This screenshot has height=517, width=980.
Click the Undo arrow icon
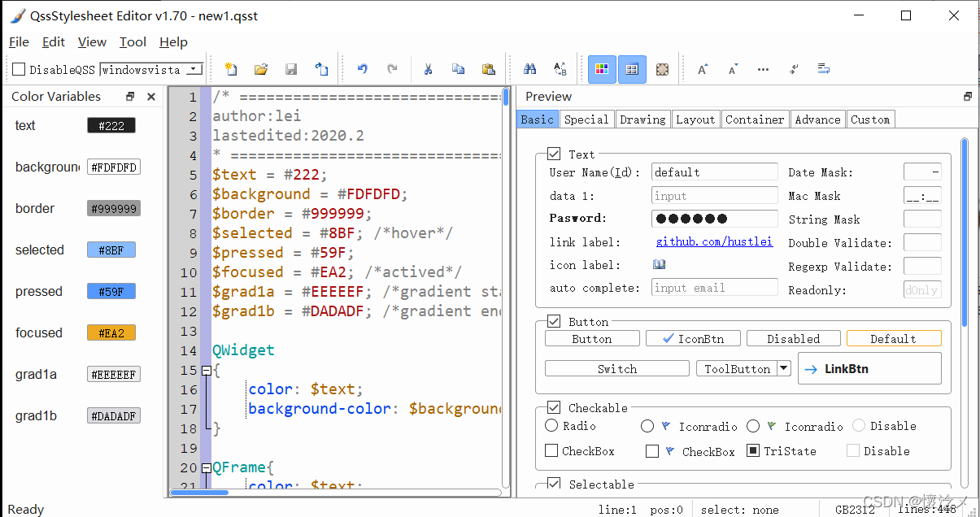pyautogui.click(x=363, y=70)
